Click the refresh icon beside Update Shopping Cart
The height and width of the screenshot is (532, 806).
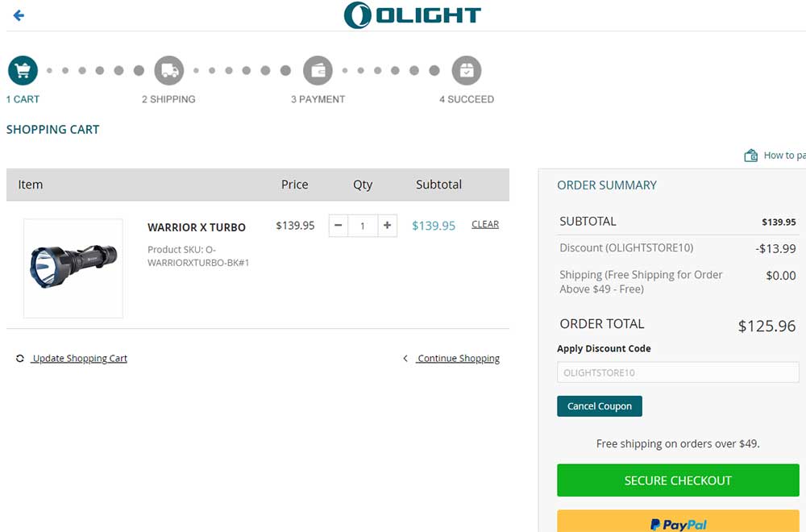tap(20, 359)
